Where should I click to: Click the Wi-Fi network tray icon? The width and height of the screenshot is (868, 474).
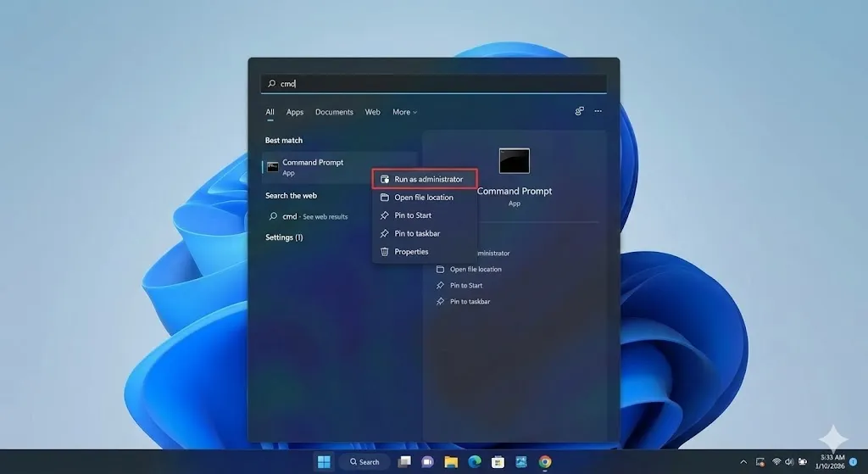tap(776, 462)
